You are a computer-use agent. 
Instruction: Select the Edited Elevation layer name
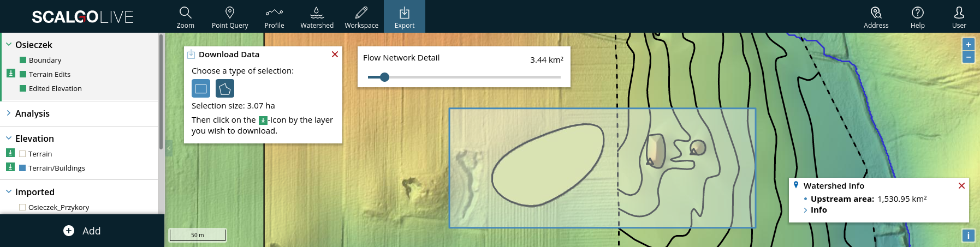point(55,88)
